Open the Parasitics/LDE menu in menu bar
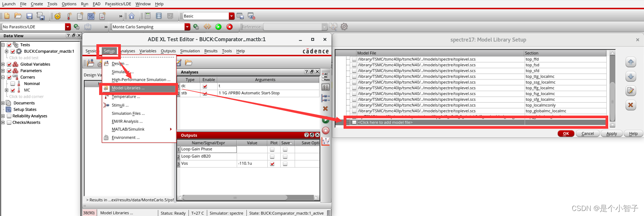The image size is (644, 216). [118, 4]
